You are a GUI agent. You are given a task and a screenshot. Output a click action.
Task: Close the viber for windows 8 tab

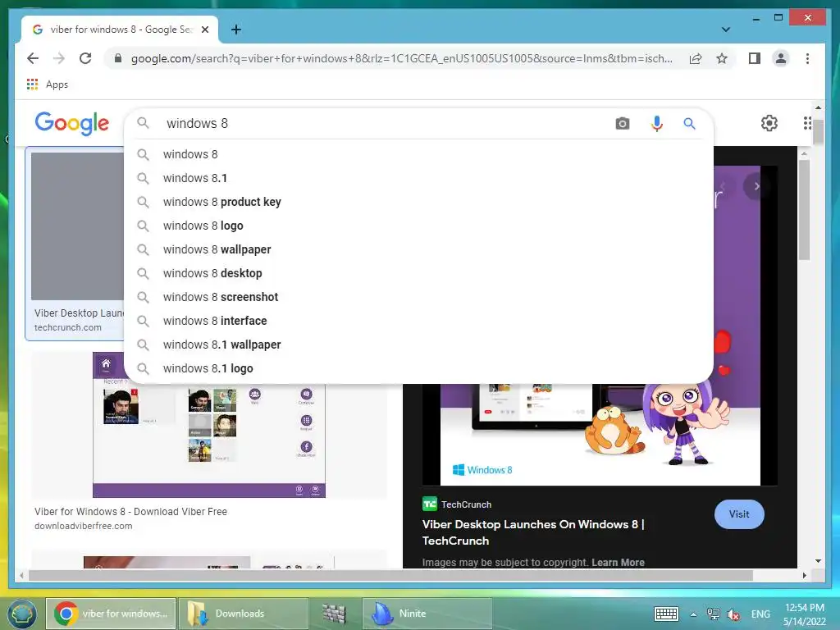[204, 30]
